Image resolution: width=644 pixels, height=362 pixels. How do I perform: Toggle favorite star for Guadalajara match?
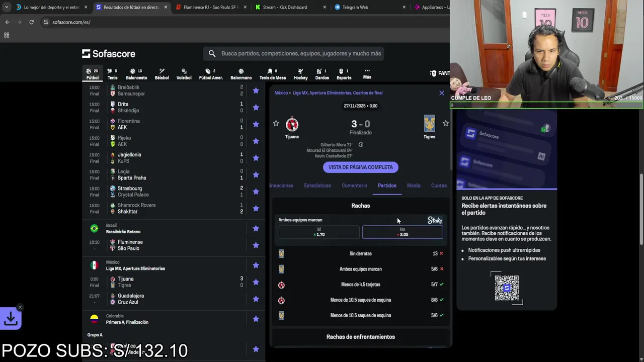tap(256, 299)
